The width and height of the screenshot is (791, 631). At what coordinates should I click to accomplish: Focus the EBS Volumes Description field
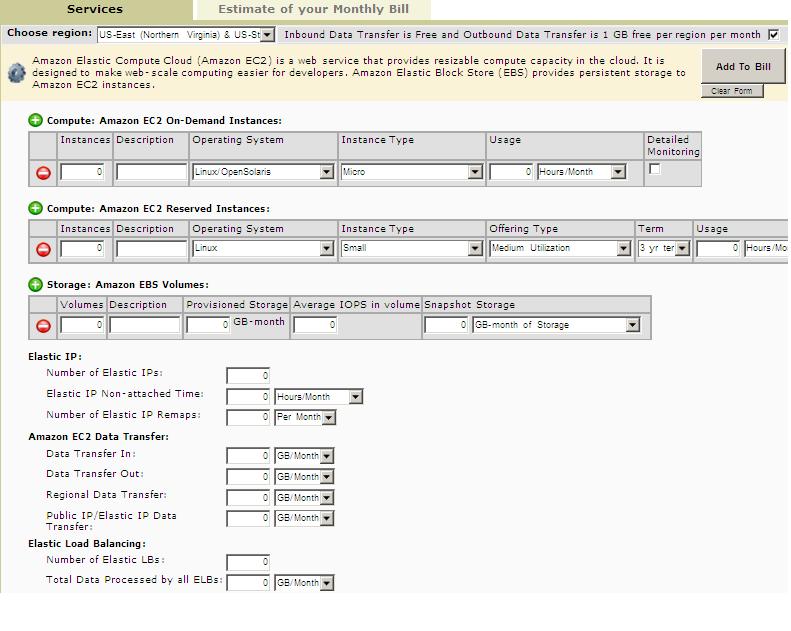pos(144,325)
